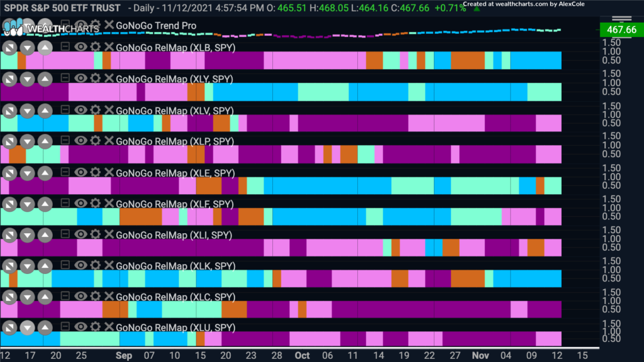Open settings gear for RelMap (XLK, SPY)
The width and height of the screenshot is (644, 362).
pyautogui.click(x=95, y=265)
